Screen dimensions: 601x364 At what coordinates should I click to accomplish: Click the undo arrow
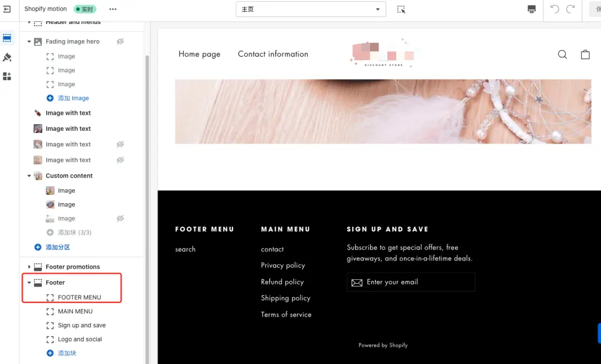click(x=554, y=9)
